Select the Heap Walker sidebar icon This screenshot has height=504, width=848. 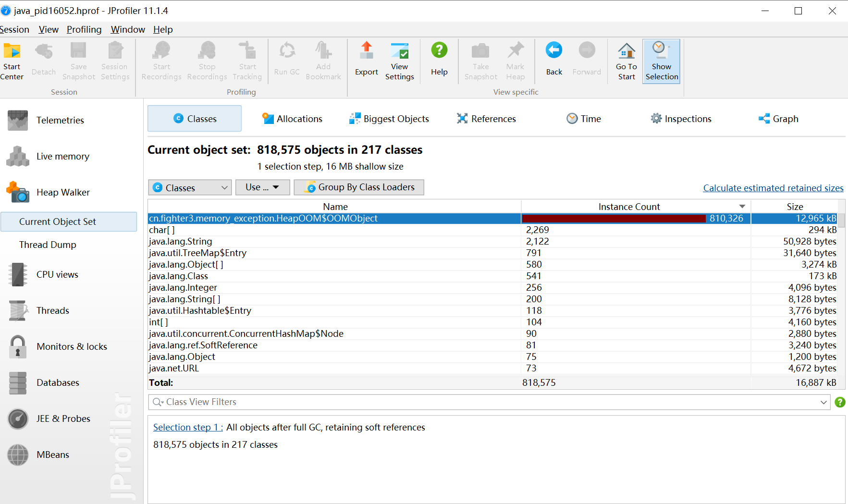[x=18, y=192]
